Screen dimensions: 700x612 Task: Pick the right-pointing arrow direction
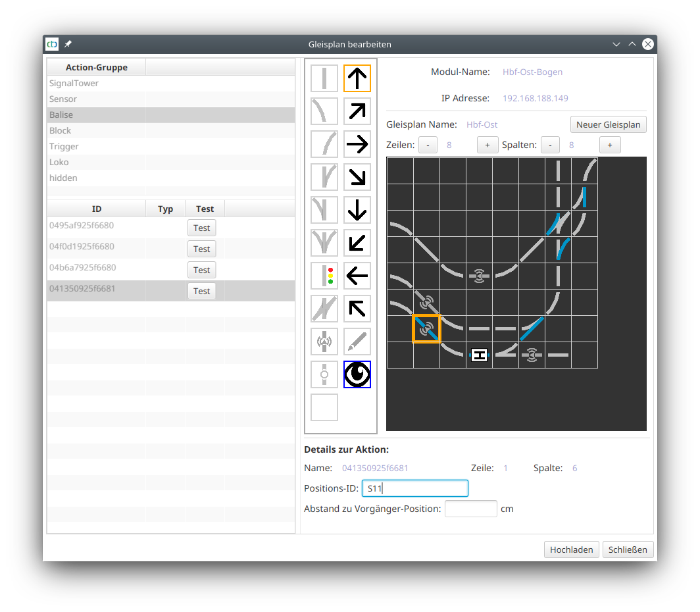pyautogui.click(x=357, y=144)
